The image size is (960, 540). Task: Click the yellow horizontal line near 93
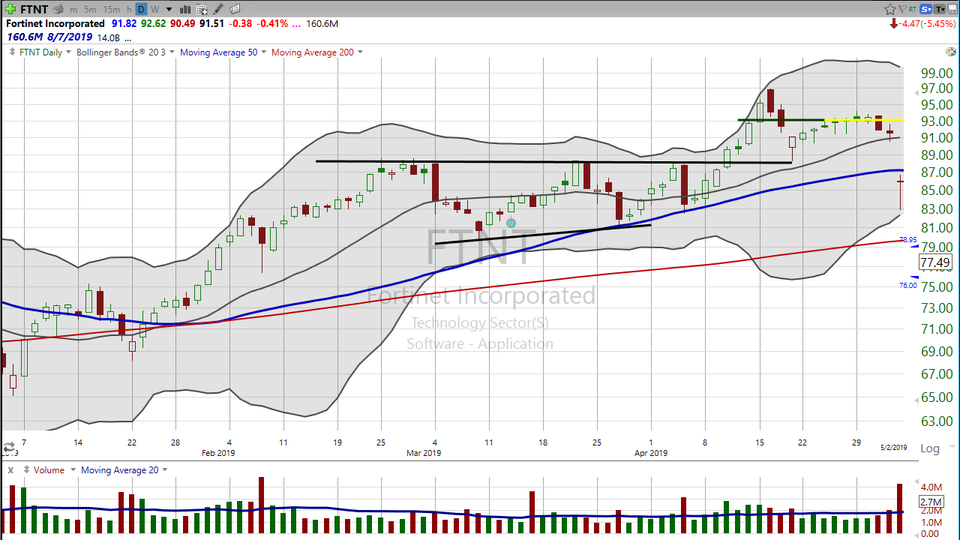[863, 120]
